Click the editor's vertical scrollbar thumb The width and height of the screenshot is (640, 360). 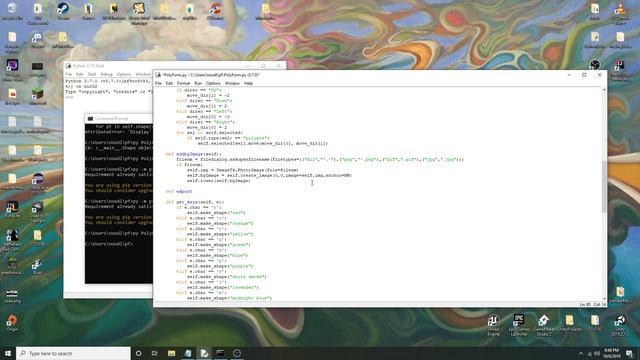[x=604, y=187]
